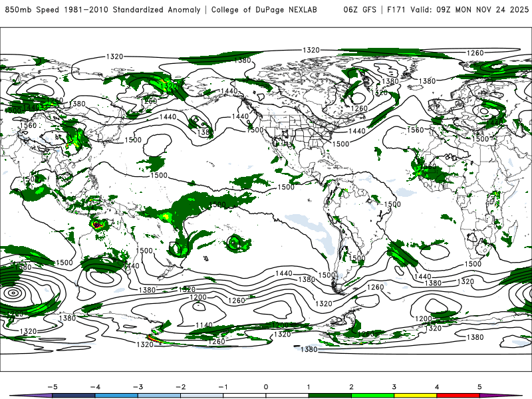
Task: Click the dark navy -5 to -4 colorbar segment
Action: pyautogui.click(x=74, y=396)
